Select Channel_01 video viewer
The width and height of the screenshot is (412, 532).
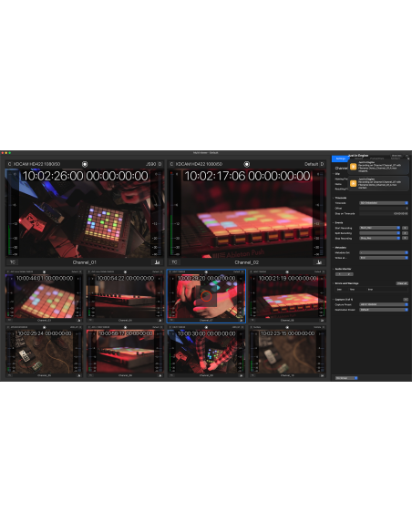(x=85, y=213)
